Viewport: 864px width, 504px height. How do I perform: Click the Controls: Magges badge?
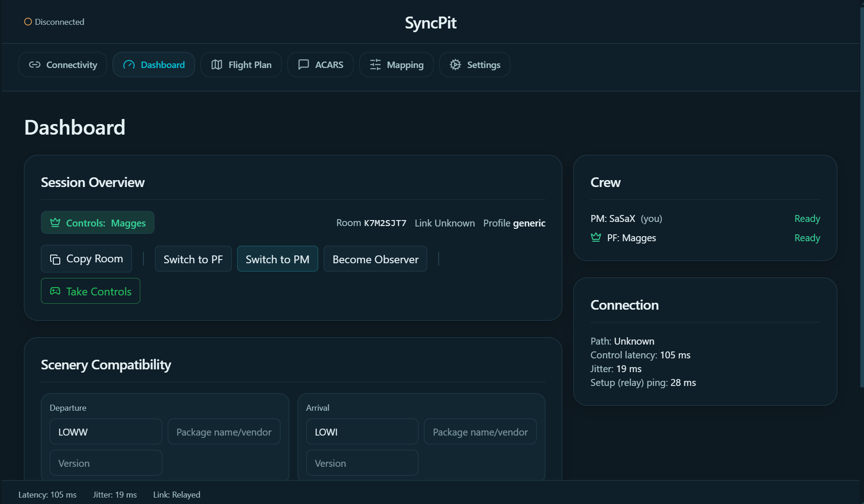tap(97, 223)
